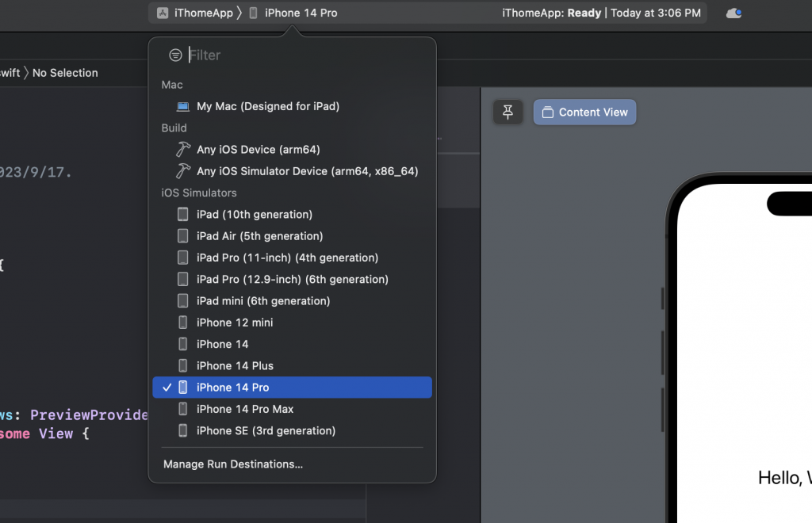Choose iPhone 14 Pro Max simulator
812x523 pixels.
245,409
